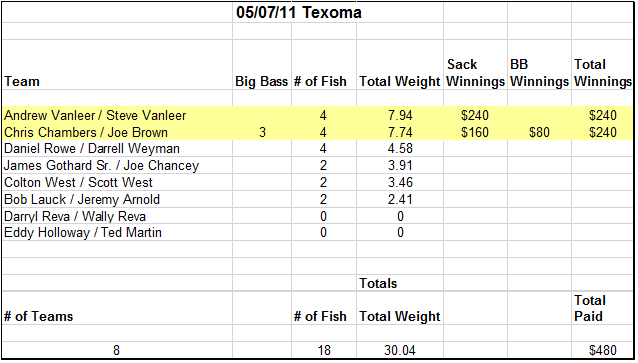Select Bob Lauck / Jeremy Arnold cell
The width and height of the screenshot is (638, 363).
[117, 199]
